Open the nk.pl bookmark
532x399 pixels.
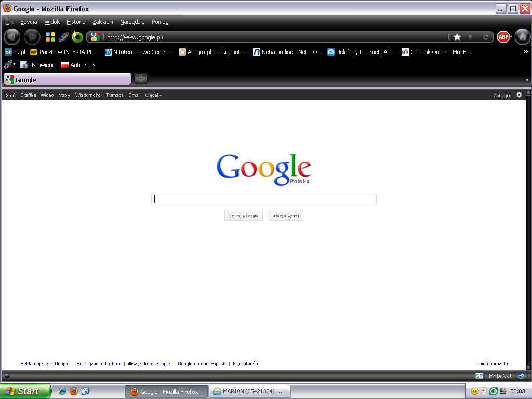click(x=15, y=52)
